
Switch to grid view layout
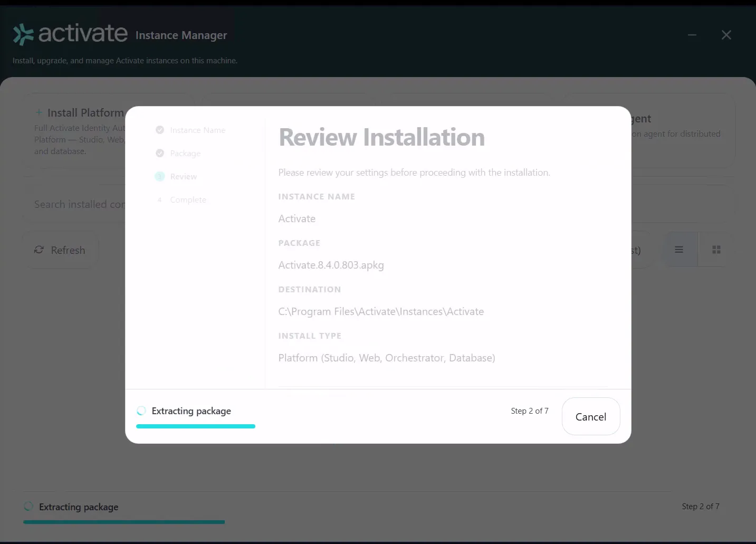tap(716, 250)
